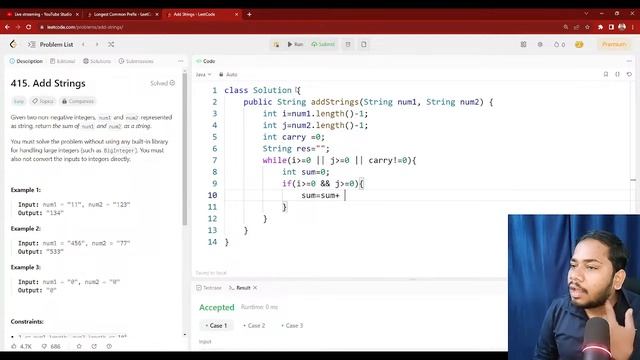Viewport: 640px width, 360px height.
Task: Click the debugger icon left of Run
Action: (x=276, y=44)
